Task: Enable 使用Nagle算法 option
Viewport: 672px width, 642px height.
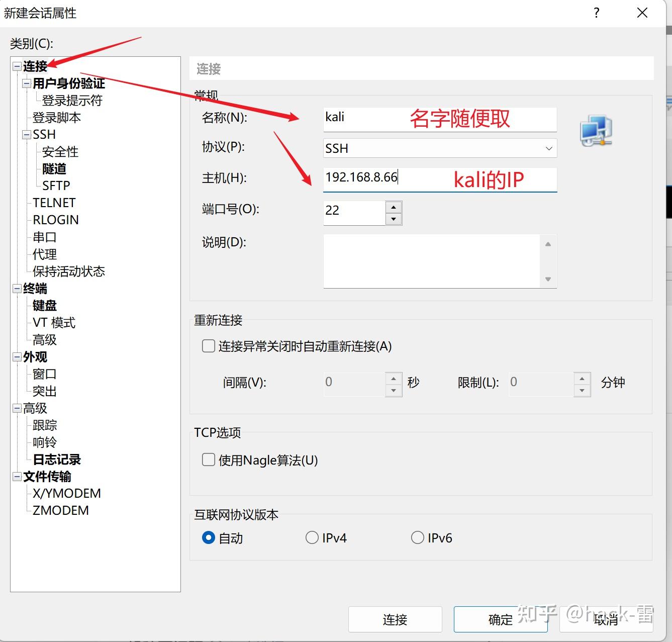Action: pos(208,459)
